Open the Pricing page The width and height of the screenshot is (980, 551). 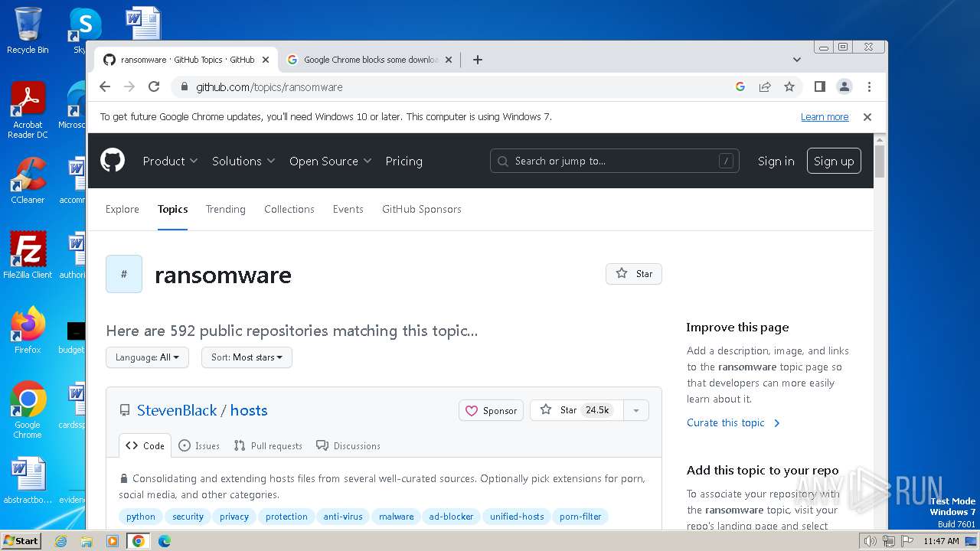click(x=403, y=161)
